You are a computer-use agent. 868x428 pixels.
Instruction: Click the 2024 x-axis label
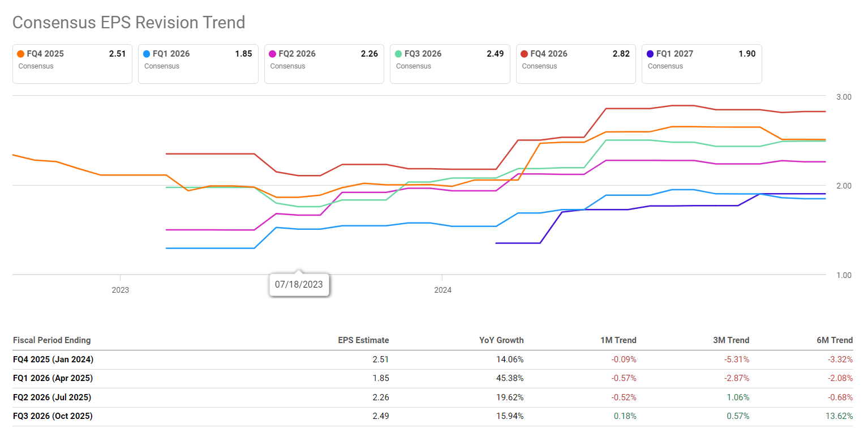tap(442, 290)
